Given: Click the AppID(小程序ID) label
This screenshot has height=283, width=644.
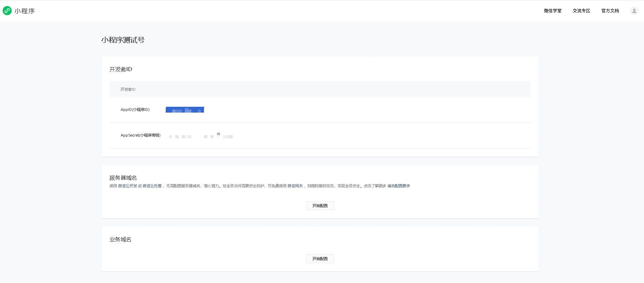Looking at the screenshot, I should point(135,110).
